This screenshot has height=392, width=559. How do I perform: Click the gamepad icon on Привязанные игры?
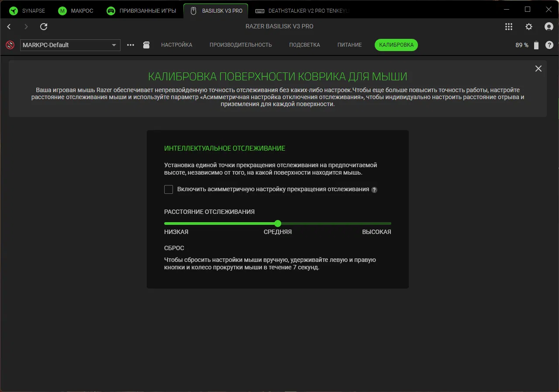pos(111,10)
